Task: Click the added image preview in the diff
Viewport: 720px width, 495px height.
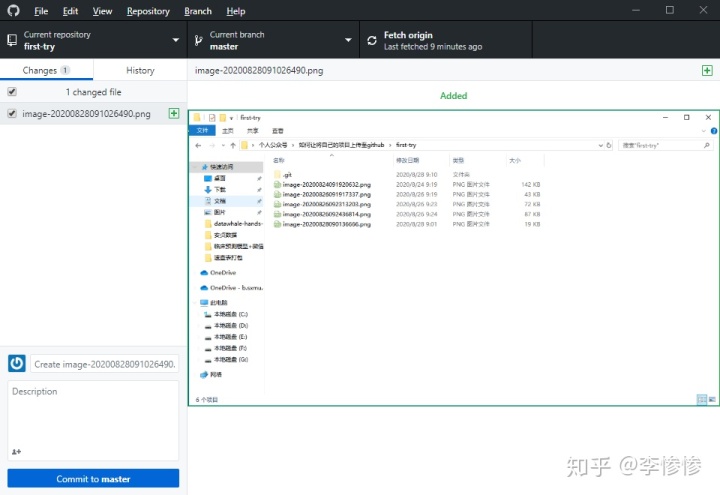Action: 453,258
